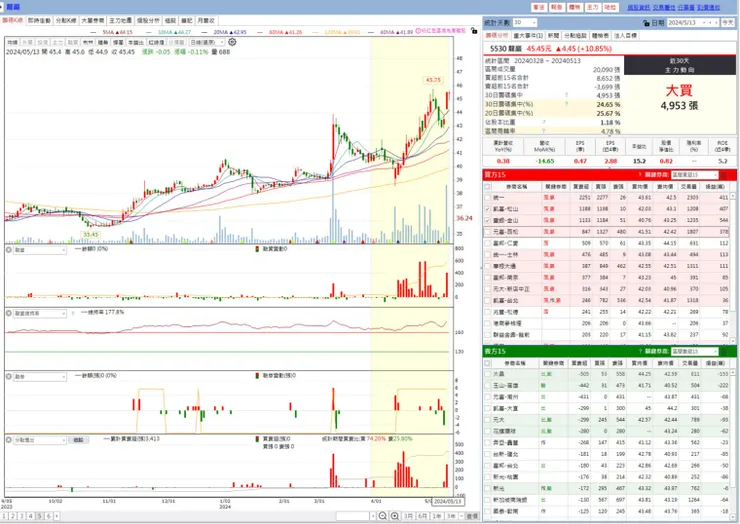Click the help icon beside 30日籌碼集中 張 row
Viewport: 740px width, 524px height.
[x=566, y=95]
